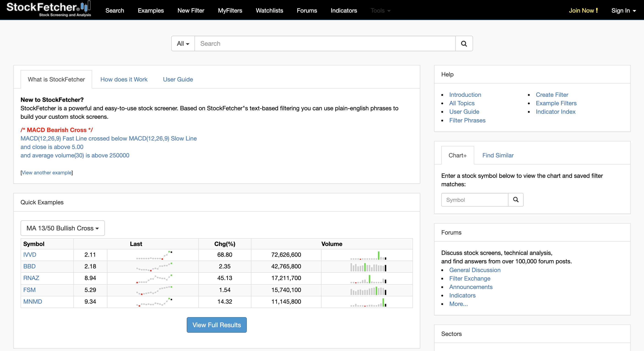Click FSM symbol link
The height and width of the screenshot is (351, 644).
coord(29,290)
